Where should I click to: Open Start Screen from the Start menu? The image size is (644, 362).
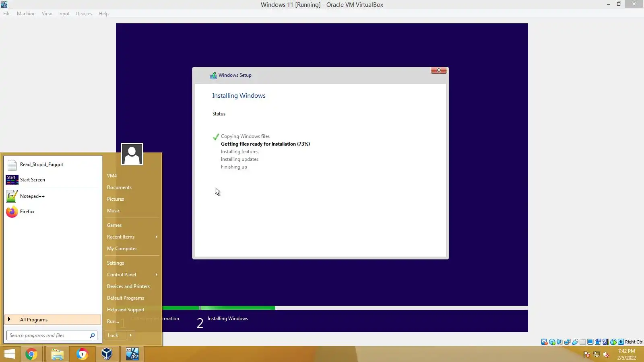(52, 180)
